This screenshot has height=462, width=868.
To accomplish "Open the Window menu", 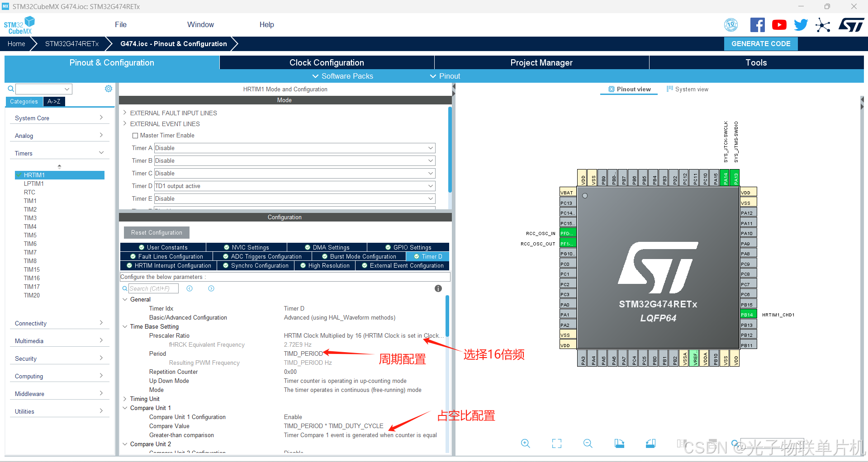I will point(200,24).
